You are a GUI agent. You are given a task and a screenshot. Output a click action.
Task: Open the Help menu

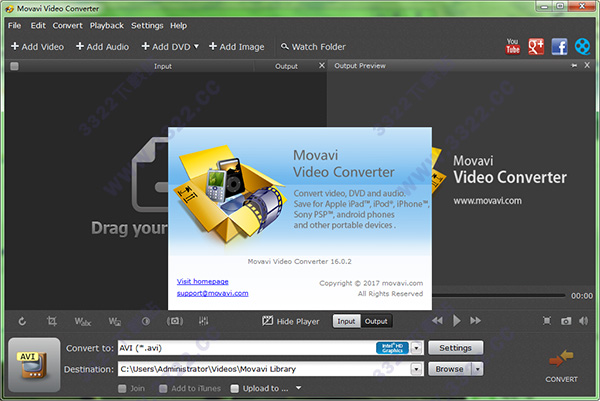[178, 26]
